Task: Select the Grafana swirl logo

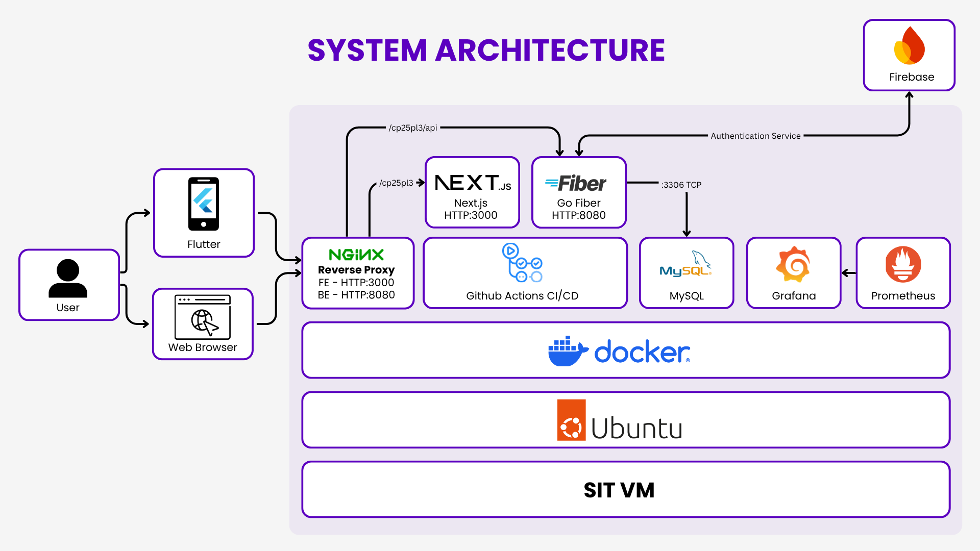Action: (793, 264)
